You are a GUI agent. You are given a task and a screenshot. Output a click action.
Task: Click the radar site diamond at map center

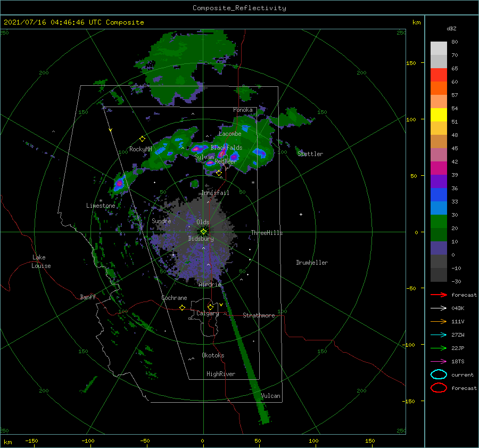coord(203,232)
